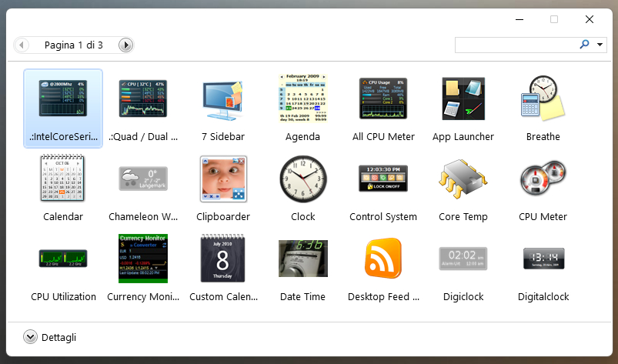Pick the Digitalclock gadget icon
The height and width of the screenshot is (364, 618).
pos(543,259)
